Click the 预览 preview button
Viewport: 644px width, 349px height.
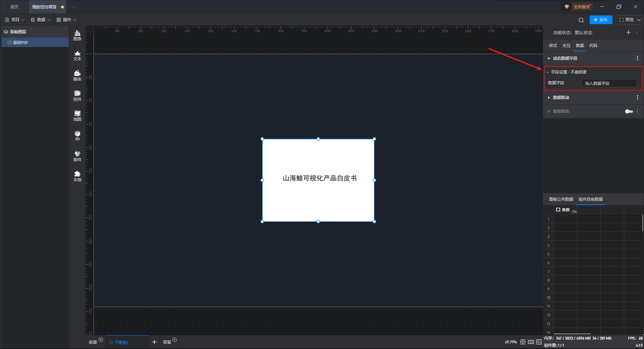pyautogui.click(x=626, y=20)
